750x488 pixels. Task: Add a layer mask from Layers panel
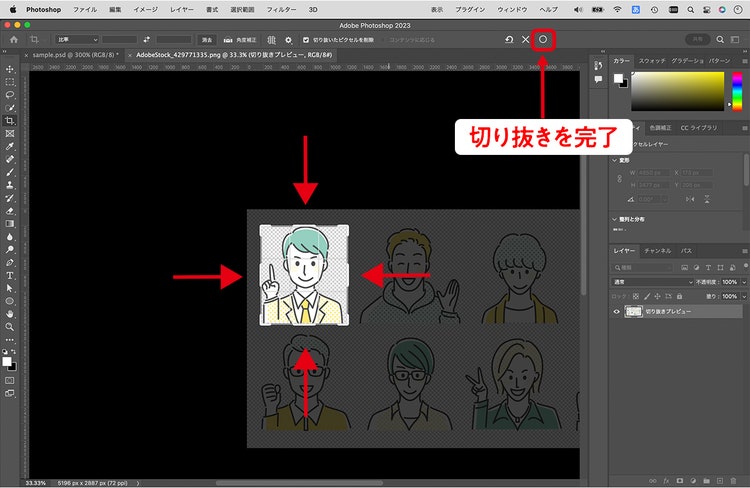pyautogui.click(x=680, y=480)
